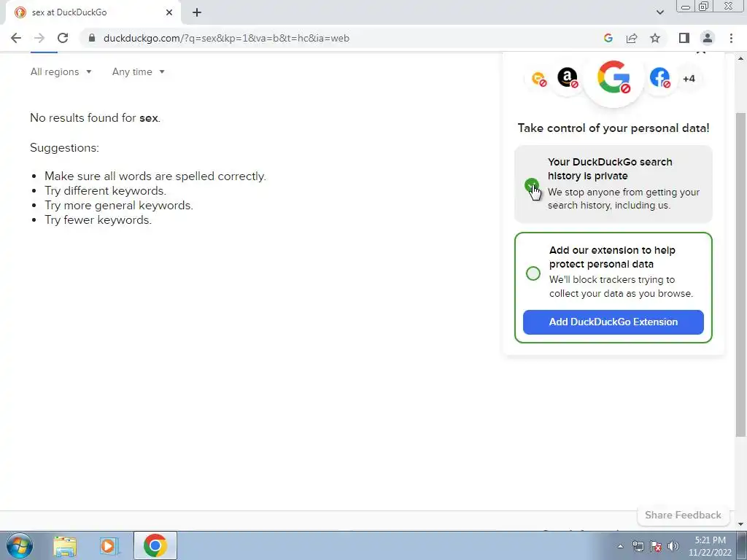Go back to the previous page
The height and width of the screenshot is (560, 747).
[x=16, y=38]
